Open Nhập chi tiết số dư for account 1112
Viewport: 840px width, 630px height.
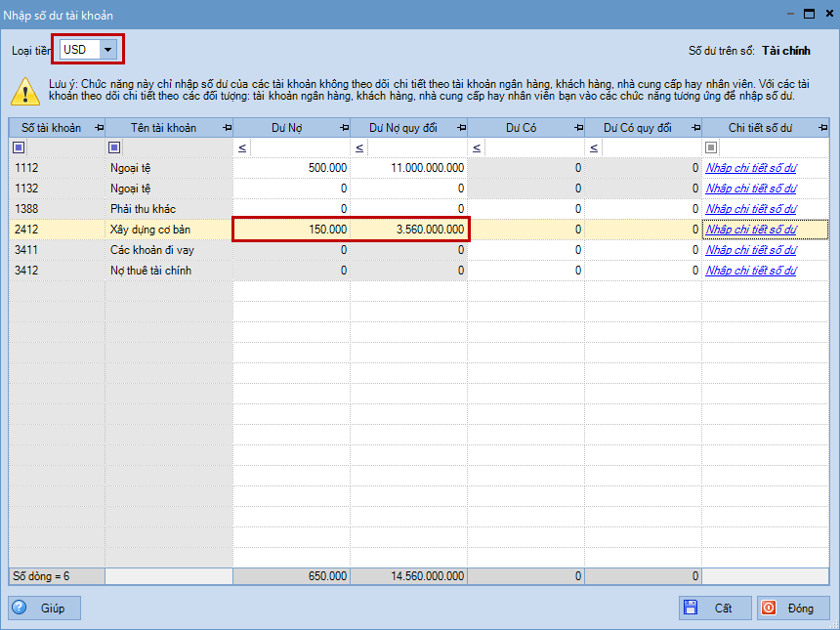point(750,168)
